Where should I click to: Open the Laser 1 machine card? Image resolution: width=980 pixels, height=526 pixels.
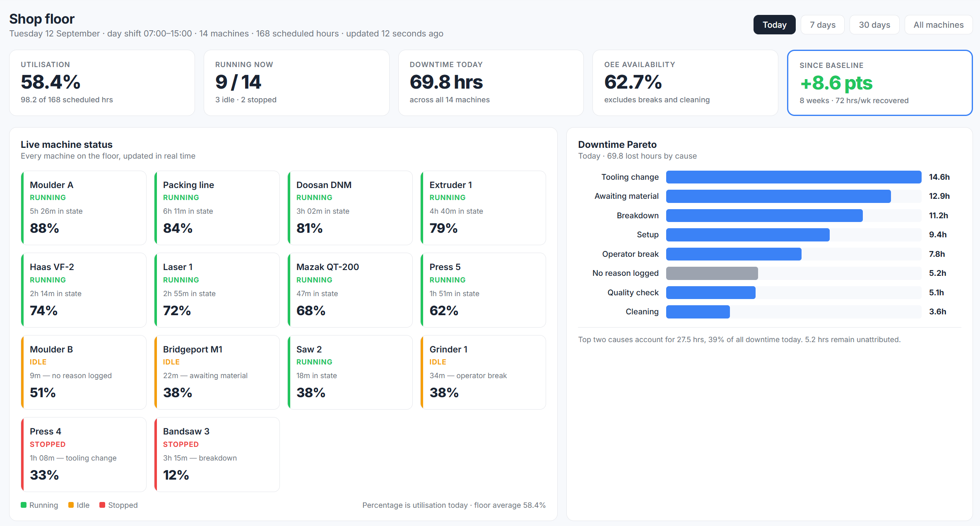[217, 290]
